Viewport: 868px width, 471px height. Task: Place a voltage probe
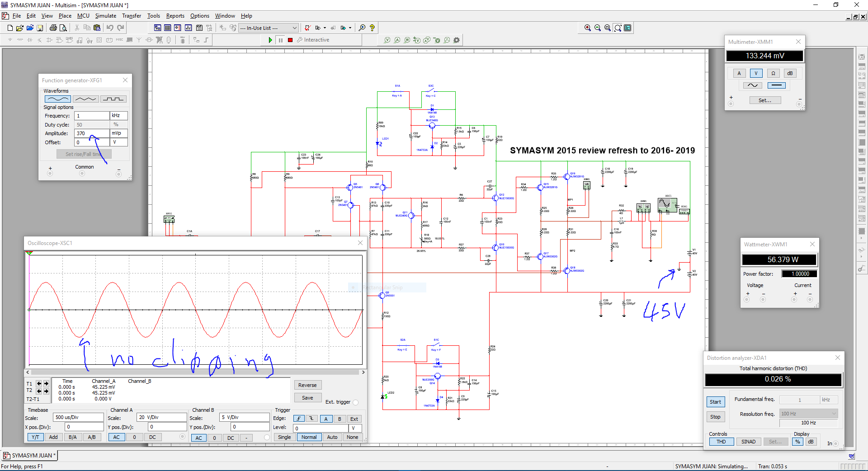[x=387, y=40]
